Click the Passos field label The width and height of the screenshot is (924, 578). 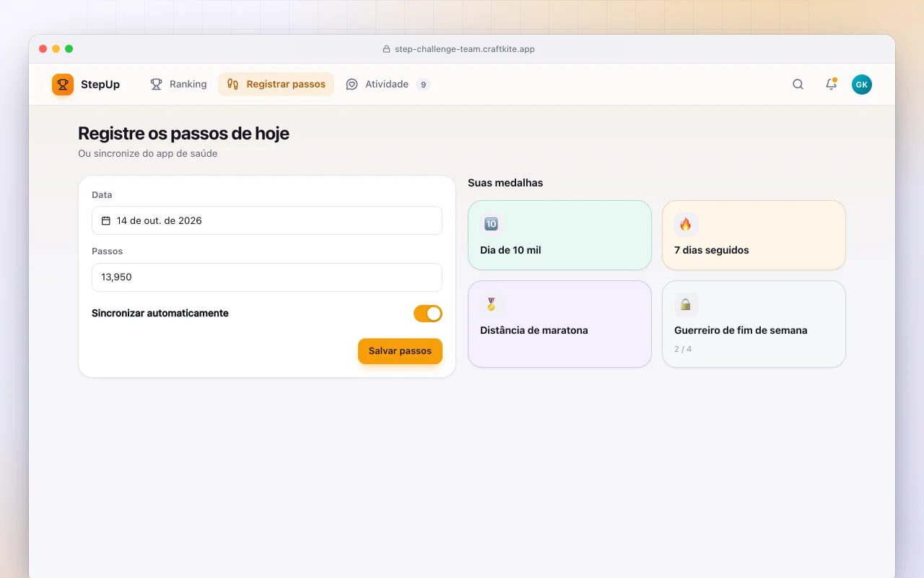point(107,251)
